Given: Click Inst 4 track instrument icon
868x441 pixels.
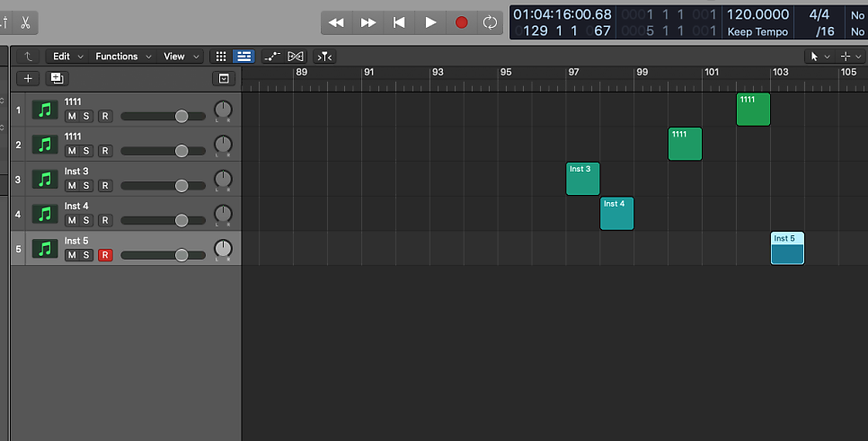Looking at the screenshot, I should pos(45,214).
